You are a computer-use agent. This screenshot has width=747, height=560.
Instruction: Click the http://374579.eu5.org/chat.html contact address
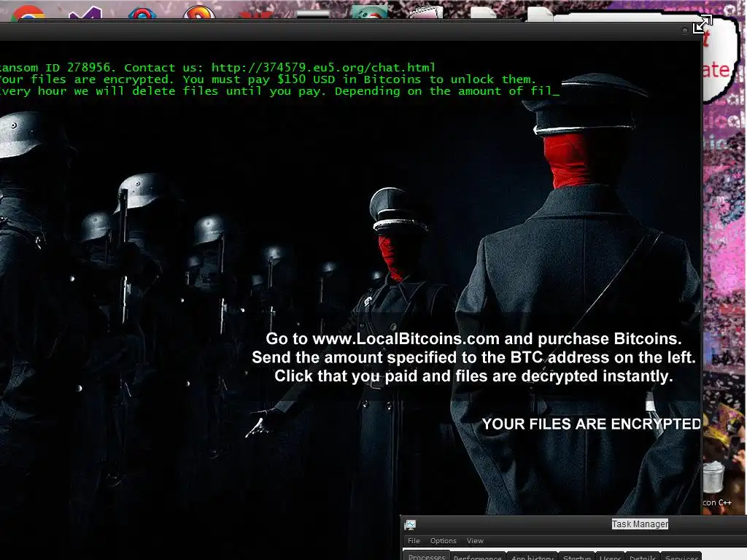[323, 68]
